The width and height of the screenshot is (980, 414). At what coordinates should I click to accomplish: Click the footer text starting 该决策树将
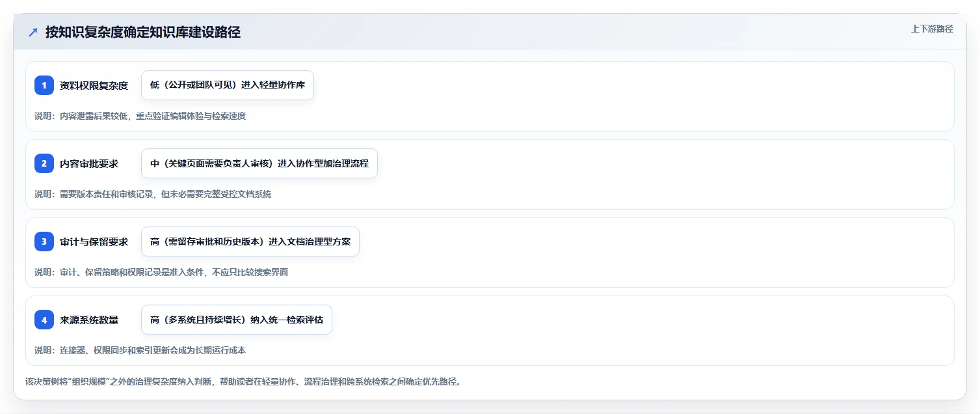pyautogui.click(x=243, y=381)
